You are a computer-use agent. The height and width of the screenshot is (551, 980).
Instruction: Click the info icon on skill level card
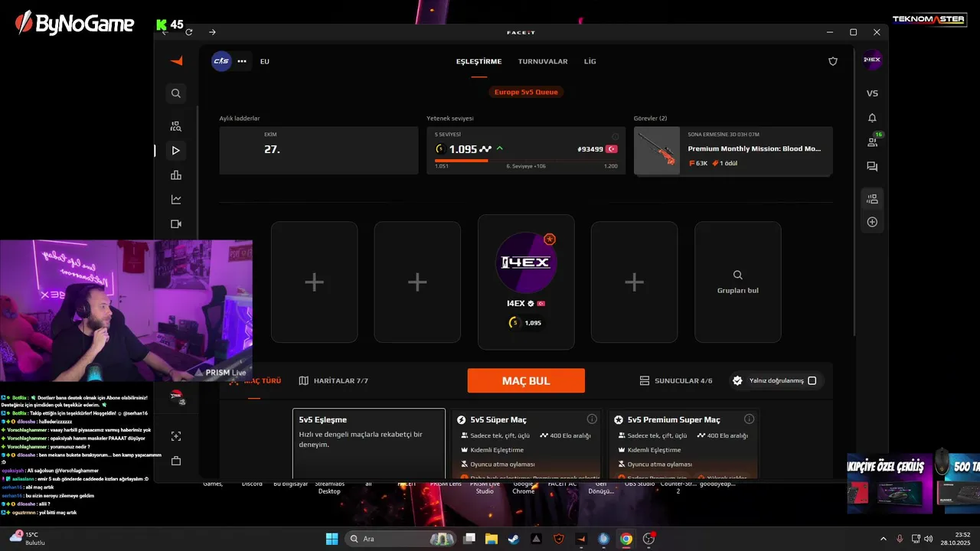point(614,135)
